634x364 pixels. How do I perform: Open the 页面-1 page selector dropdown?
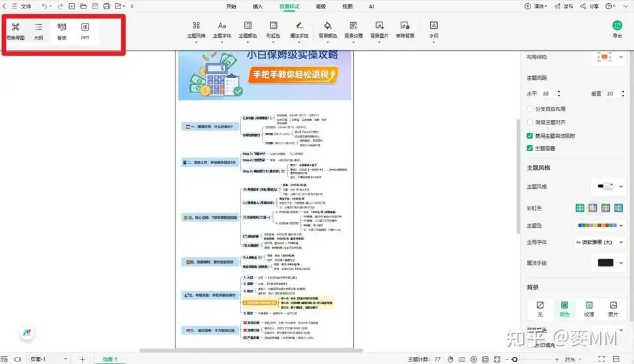click(48, 359)
